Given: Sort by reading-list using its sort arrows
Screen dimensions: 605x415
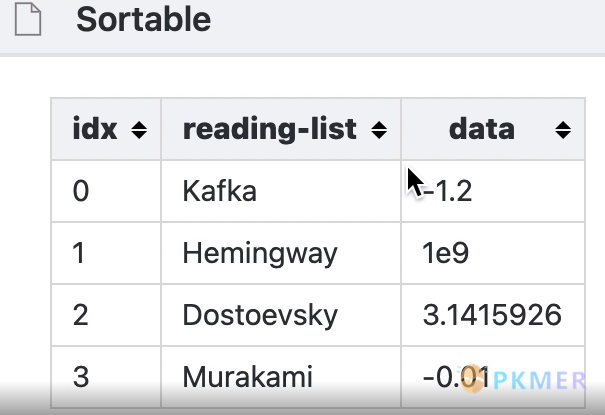Looking at the screenshot, I should tap(379, 130).
